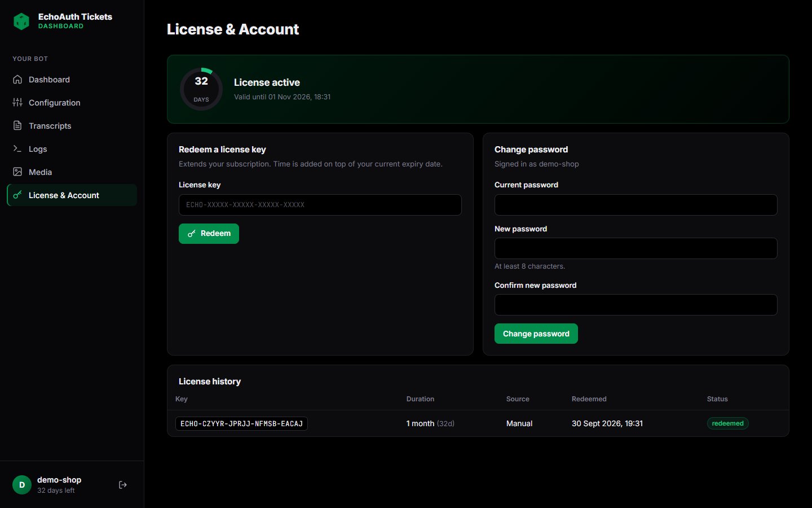Click the 'Manual' source cell
The height and width of the screenshot is (508, 812).
pyautogui.click(x=519, y=423)
